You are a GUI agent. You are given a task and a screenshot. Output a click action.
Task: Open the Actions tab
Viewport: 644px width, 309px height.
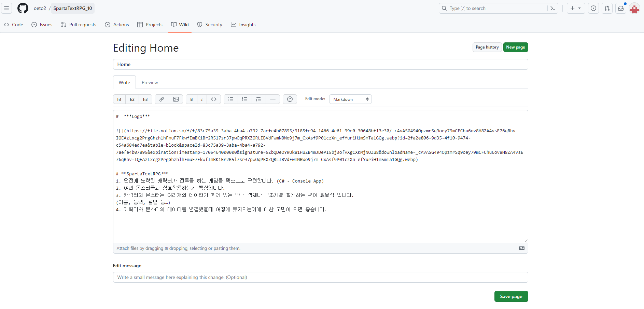point(117,25)
